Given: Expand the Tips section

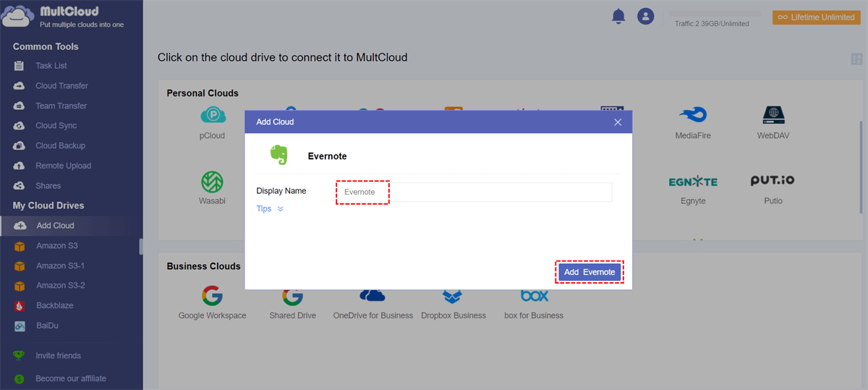Looking at the screenshot, I should pos(270,208).
